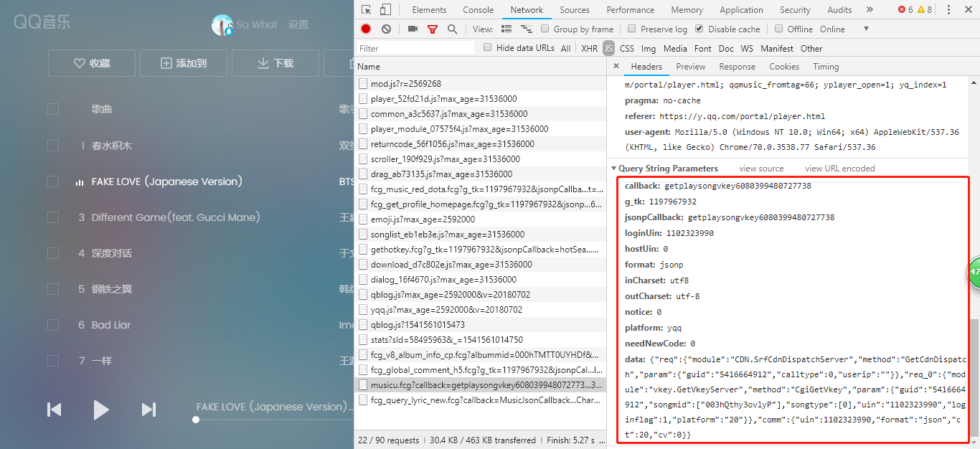Viewport: 980px width, 449px height.
Task: Clear the network log
Action: coord(386,29)
